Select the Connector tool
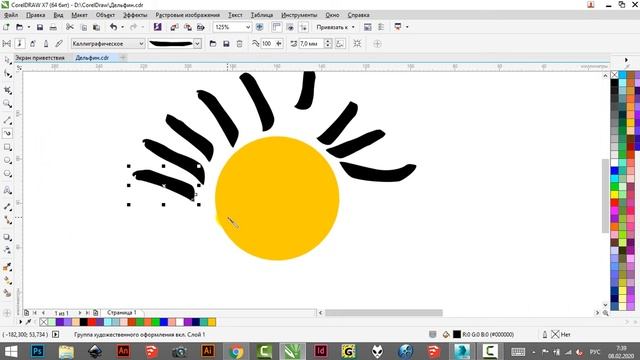Viewport: 640px width, 360px height. tap(7, 220)
